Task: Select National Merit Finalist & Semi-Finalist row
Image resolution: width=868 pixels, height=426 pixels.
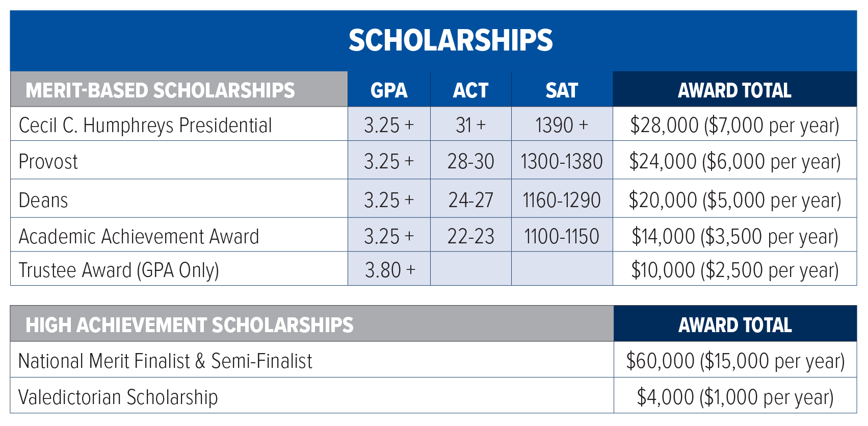Action: tap(165, 361)
